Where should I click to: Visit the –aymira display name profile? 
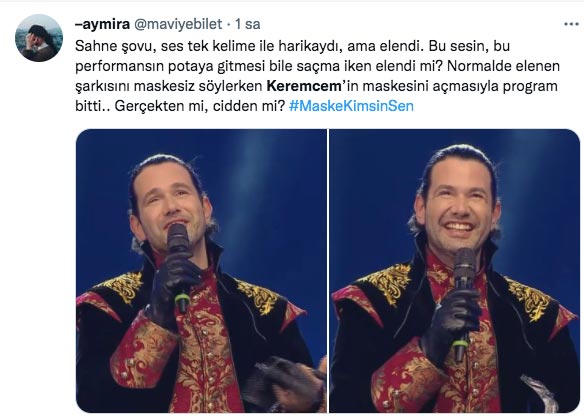tap(102, 24)
